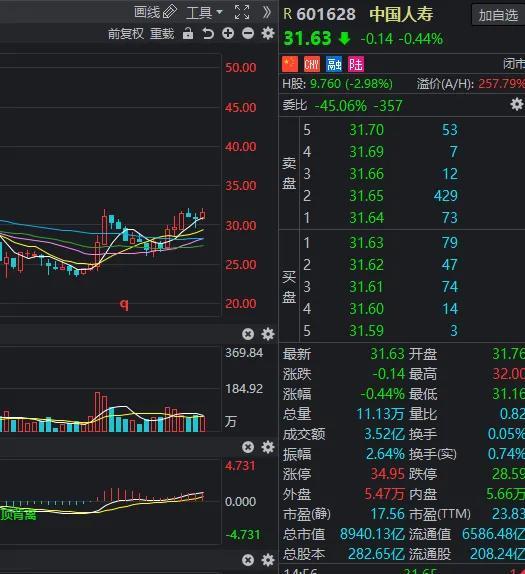Click the 振幅 value 2.64%
The image size is (525, 574).
coord(385,454)
